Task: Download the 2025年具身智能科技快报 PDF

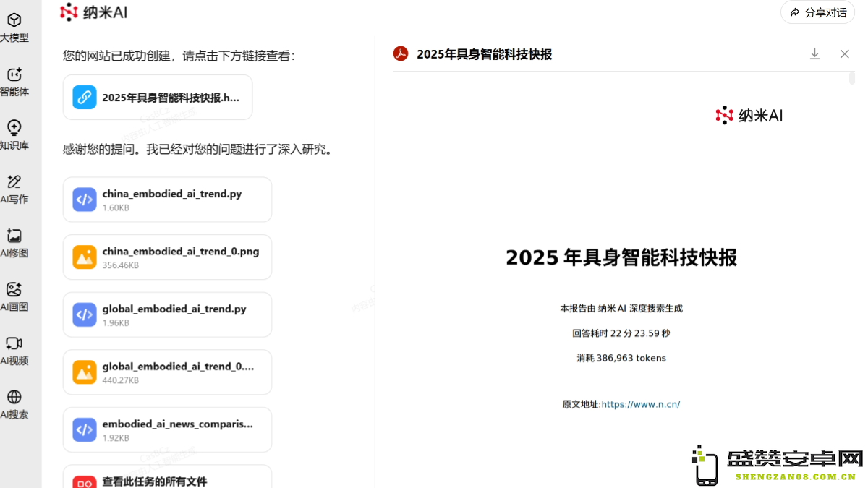Action: (814, 54)
